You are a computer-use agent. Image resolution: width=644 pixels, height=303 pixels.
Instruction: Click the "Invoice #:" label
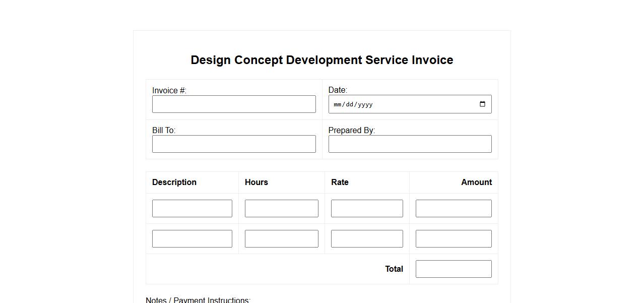pos(169,91)
